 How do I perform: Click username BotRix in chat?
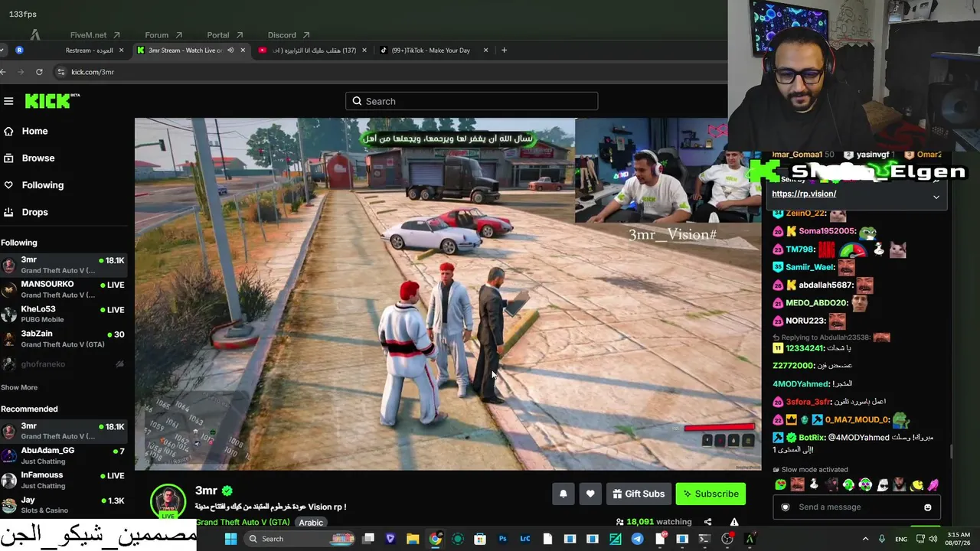pos(811,438)
